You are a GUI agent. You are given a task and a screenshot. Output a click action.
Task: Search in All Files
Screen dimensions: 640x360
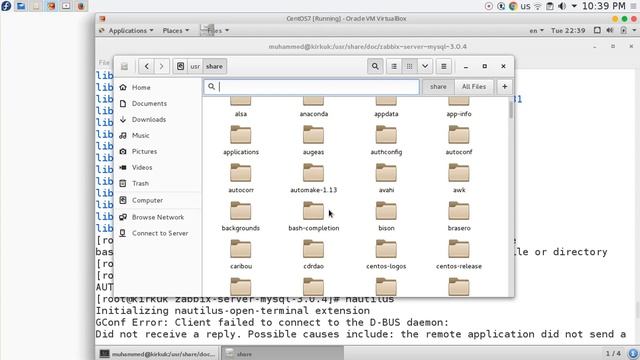click(474, 87)
